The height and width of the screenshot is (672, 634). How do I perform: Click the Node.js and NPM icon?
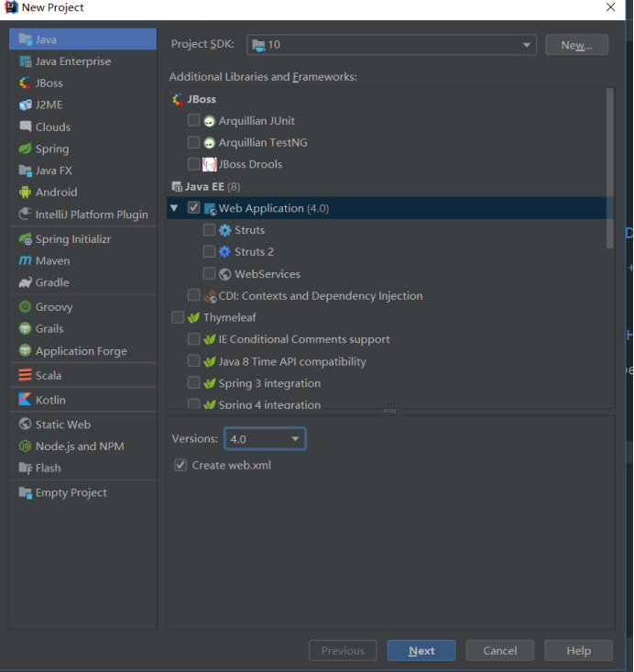(25, 446)
